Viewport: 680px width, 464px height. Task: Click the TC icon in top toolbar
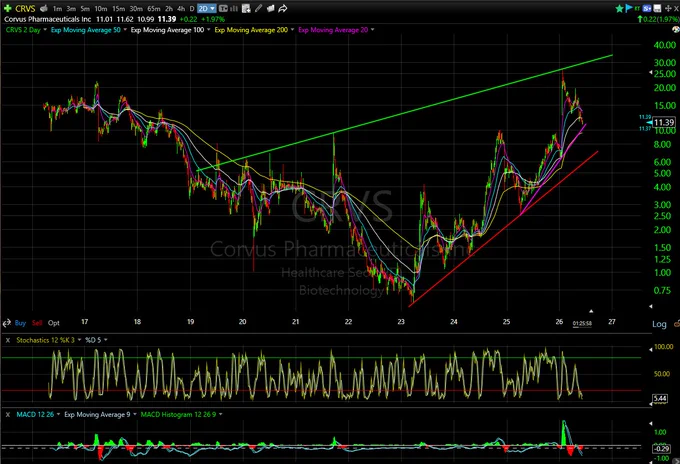coord(223,8)
